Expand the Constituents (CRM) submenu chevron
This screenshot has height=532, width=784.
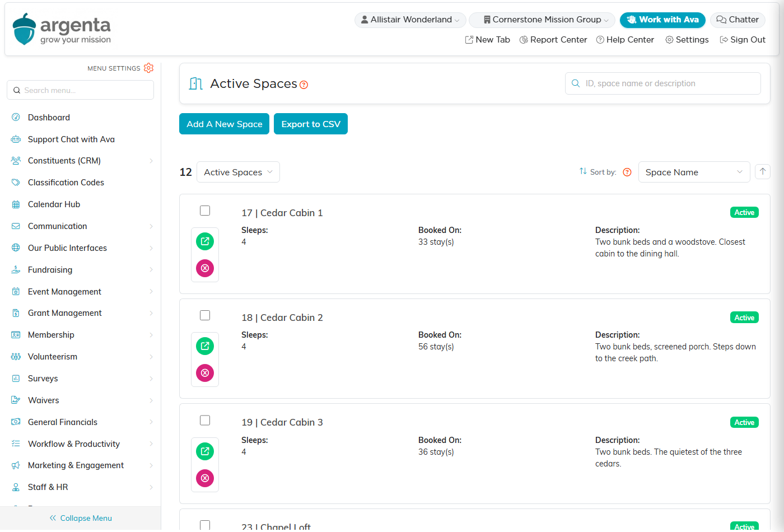tap(151, 161)
